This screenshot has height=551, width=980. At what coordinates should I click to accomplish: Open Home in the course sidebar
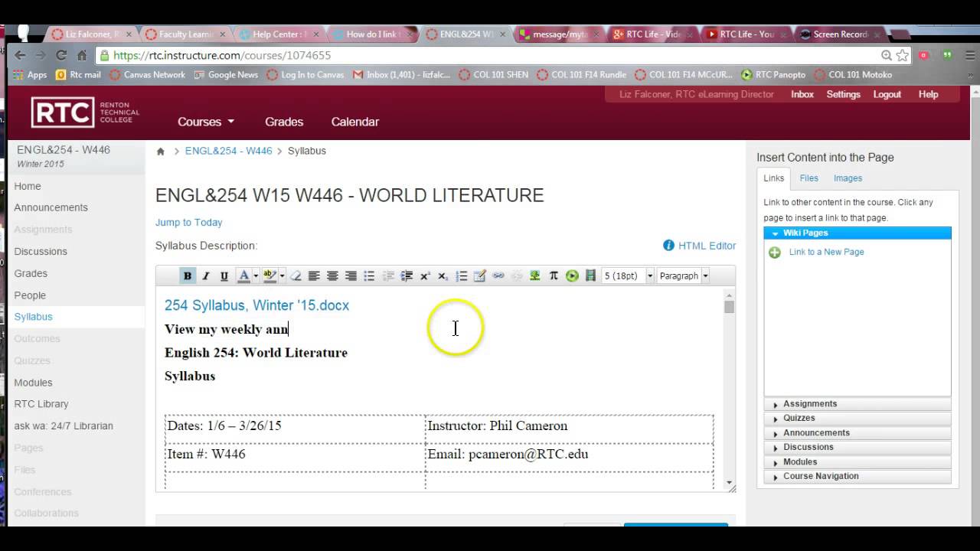28,186
